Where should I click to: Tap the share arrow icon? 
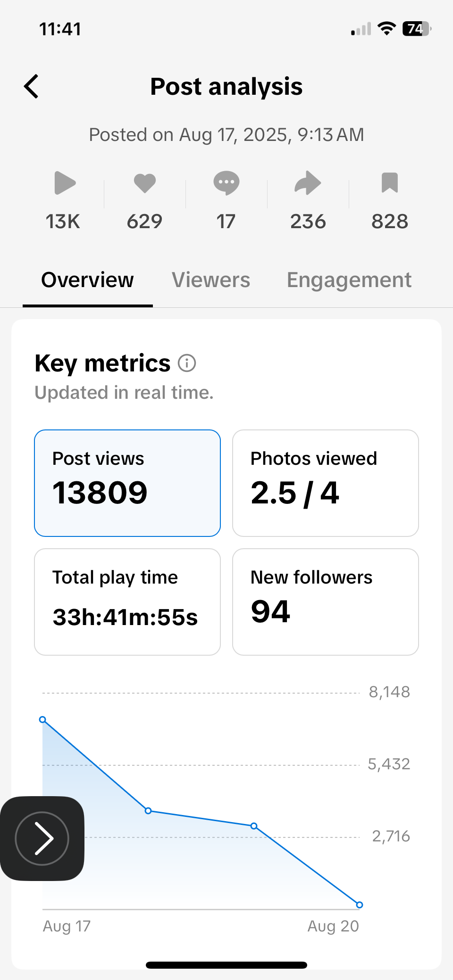tap(308, 183)
